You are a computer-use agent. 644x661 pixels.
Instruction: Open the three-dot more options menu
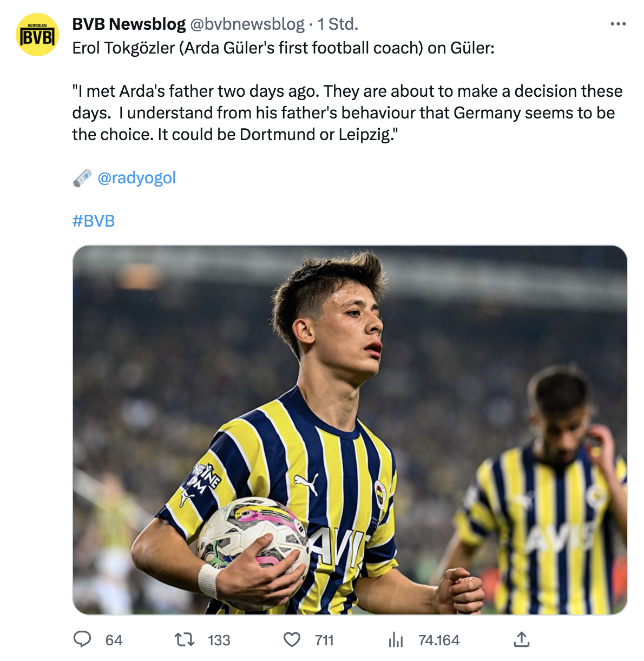(x=617, y=24)
